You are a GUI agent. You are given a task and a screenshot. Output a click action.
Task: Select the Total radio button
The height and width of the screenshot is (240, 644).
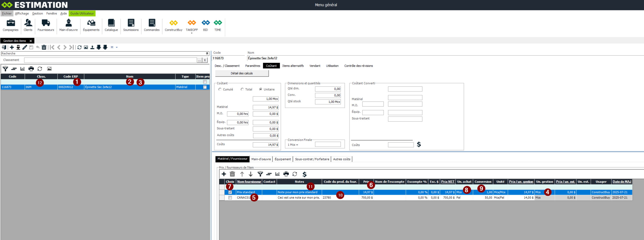tap(242, 89)
